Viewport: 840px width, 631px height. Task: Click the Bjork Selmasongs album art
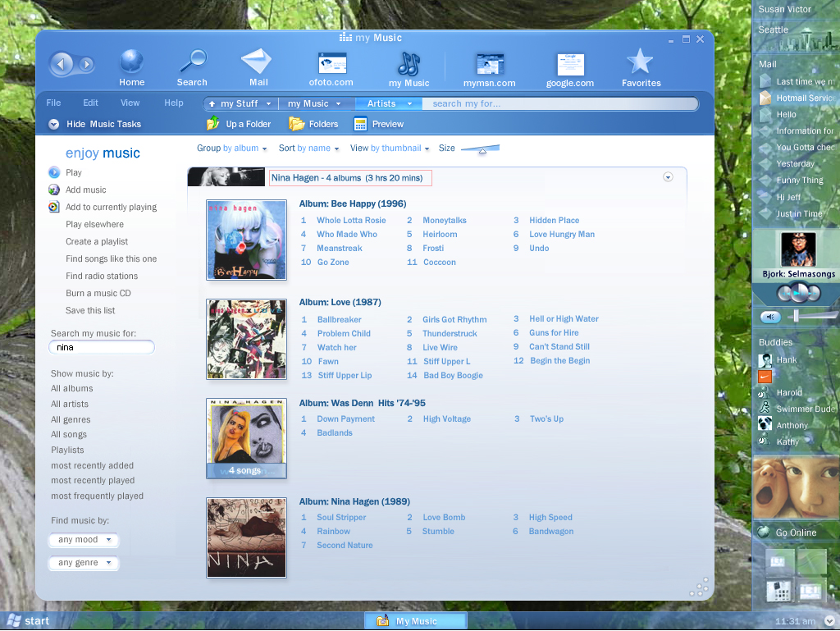coord(798,249)
